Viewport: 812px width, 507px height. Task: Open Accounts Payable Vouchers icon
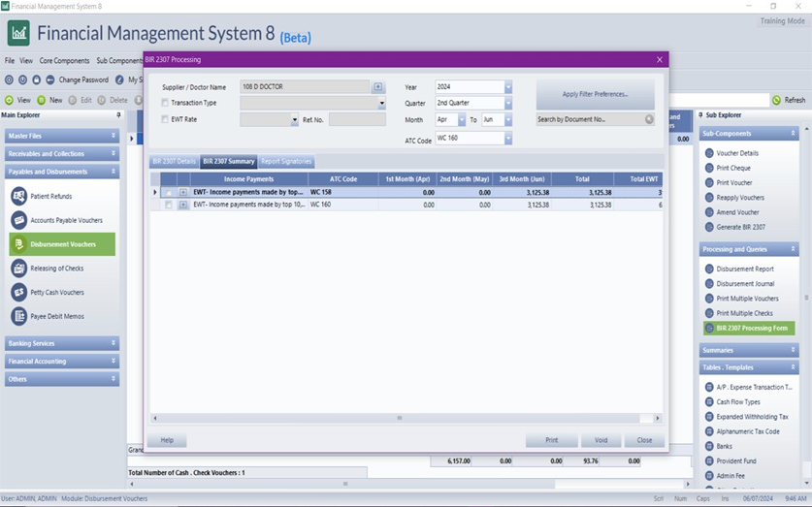click(x=19, y=220)
